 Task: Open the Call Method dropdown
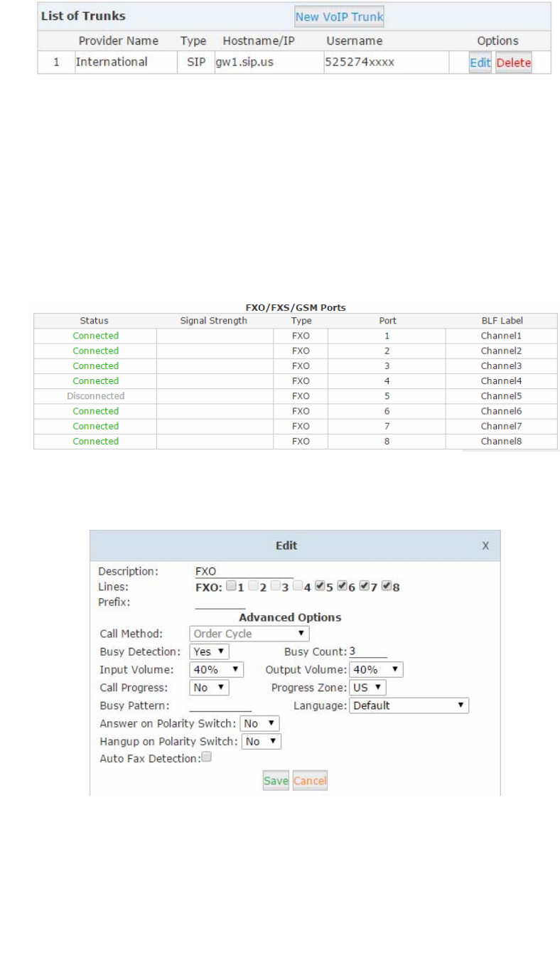tap(249, 634)
